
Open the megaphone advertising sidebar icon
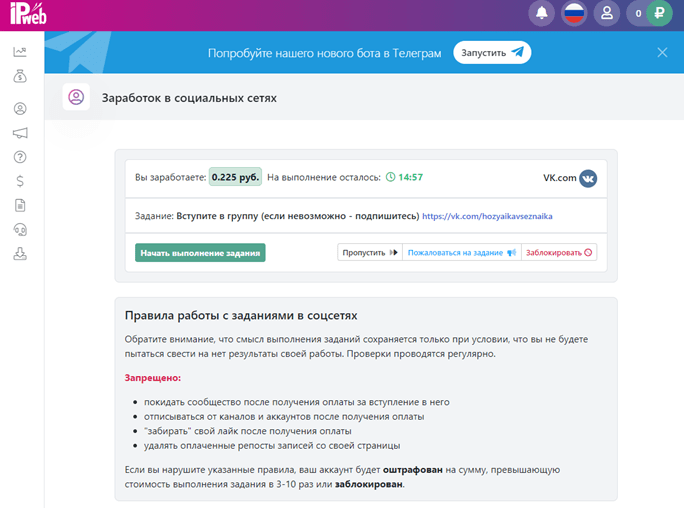coord(20,133)
